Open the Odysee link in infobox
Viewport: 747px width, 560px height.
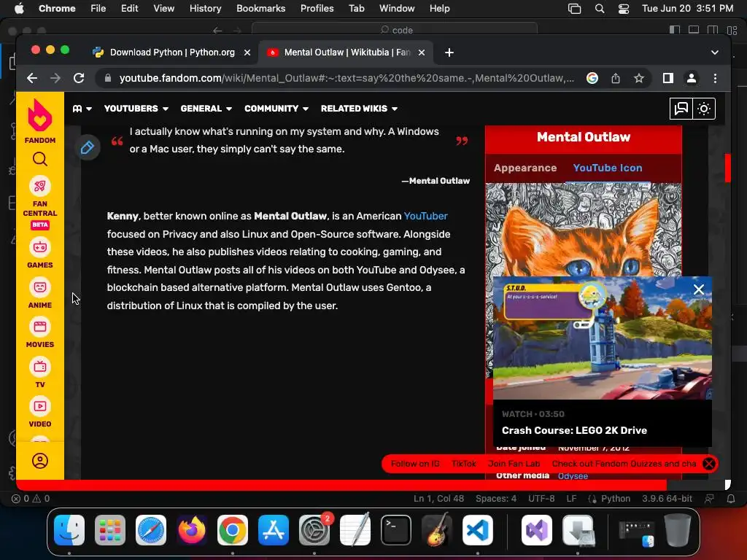[573, 475]
